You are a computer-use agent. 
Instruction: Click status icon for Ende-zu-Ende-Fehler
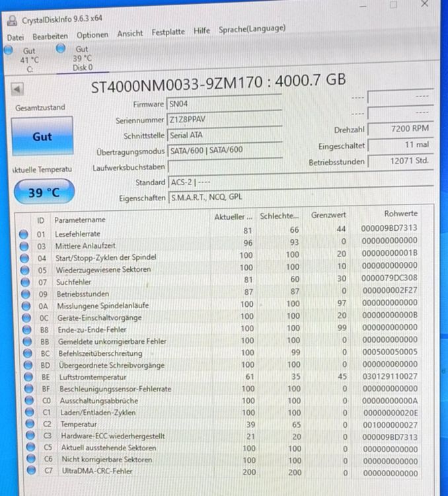(x=27, y=330)
